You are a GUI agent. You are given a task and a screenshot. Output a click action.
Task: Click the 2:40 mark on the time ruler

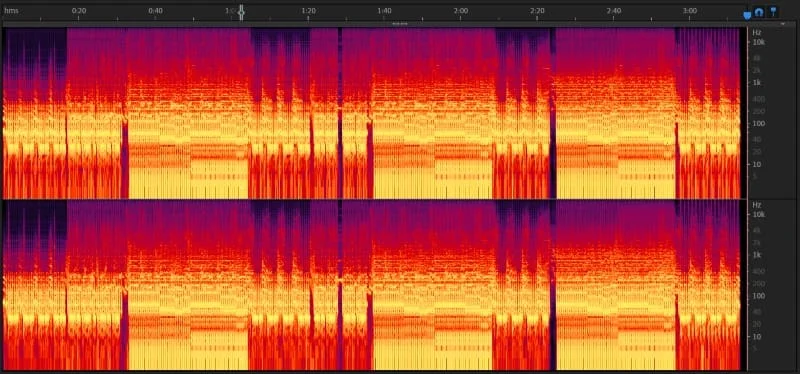tap(614, 10)
